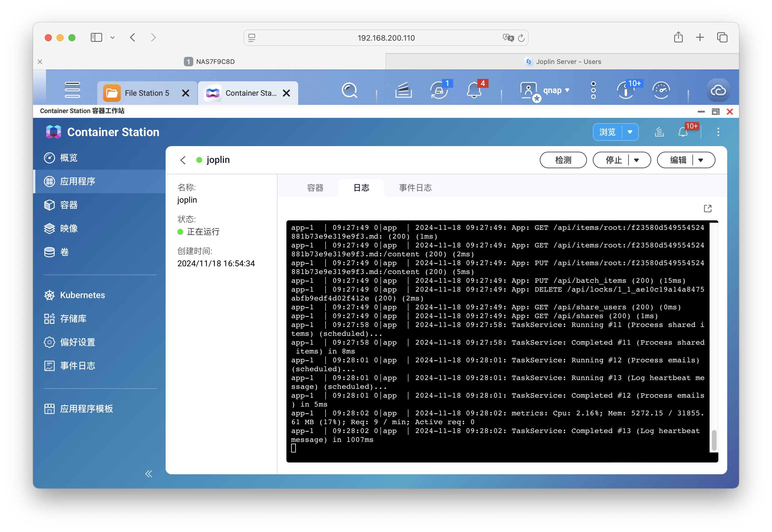Image resolution: width=772 pixels, height=532 pixels.
Task: Click Container Station logo icon
Action: 54,132
